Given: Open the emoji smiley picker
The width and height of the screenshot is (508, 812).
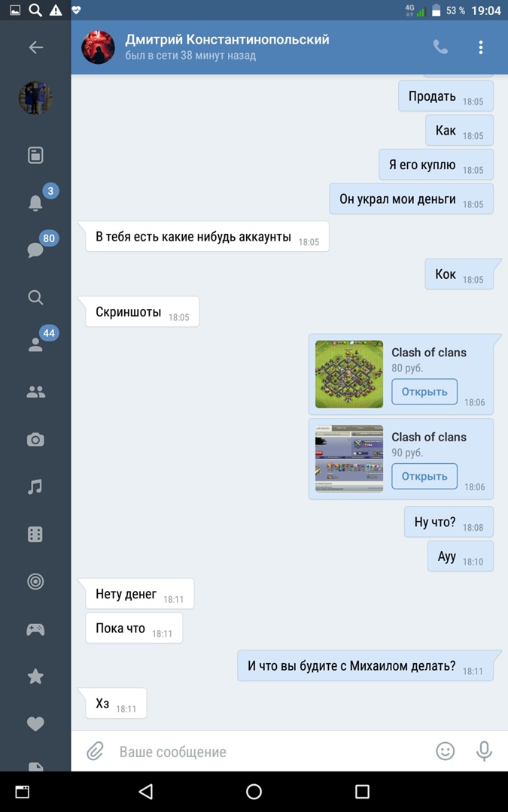Looking at the screenshot, I should [x=445, y=751].
